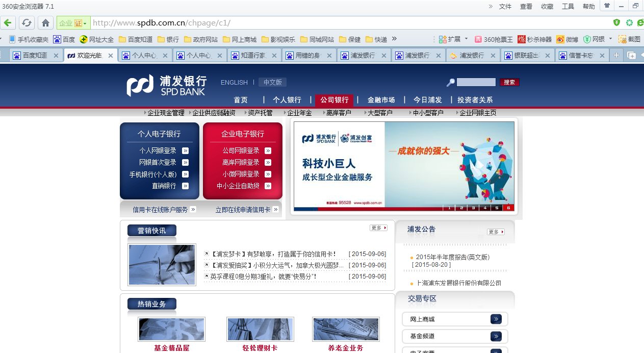Click inside the site search input box
This screenshot has height=353, width=644.
point(477,82)
